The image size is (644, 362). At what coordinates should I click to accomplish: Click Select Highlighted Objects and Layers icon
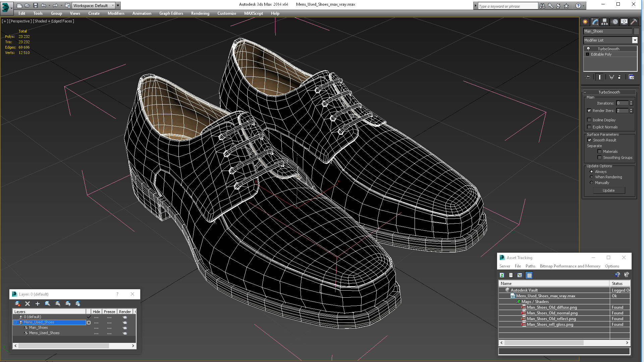coord(48,304)
